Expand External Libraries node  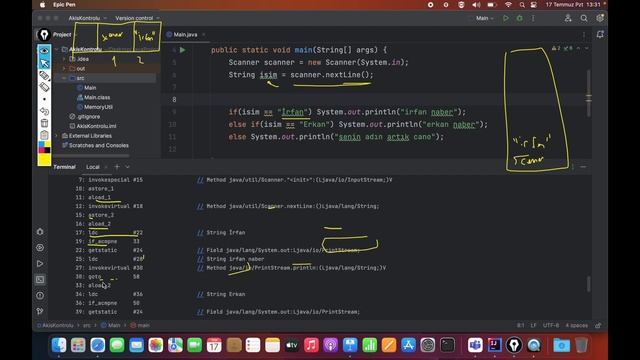point(56,136)
